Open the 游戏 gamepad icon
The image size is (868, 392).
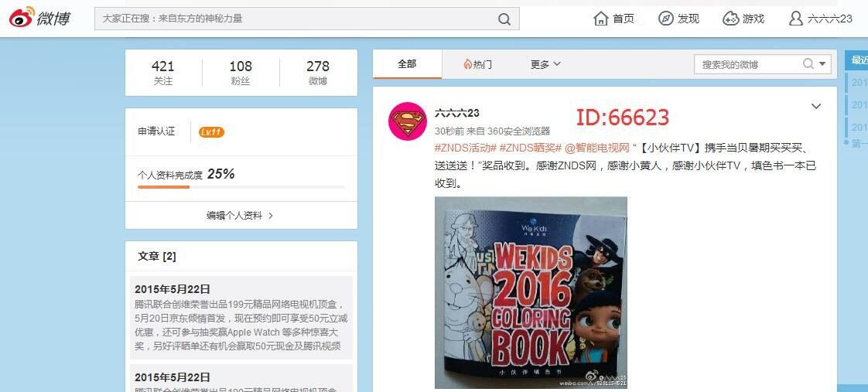(x=731, y=19)
